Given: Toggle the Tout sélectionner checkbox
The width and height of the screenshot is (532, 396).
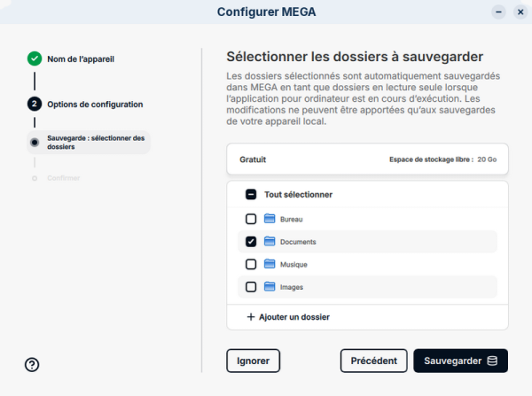Looking at the screenshot, I should (x=251, y=194).
